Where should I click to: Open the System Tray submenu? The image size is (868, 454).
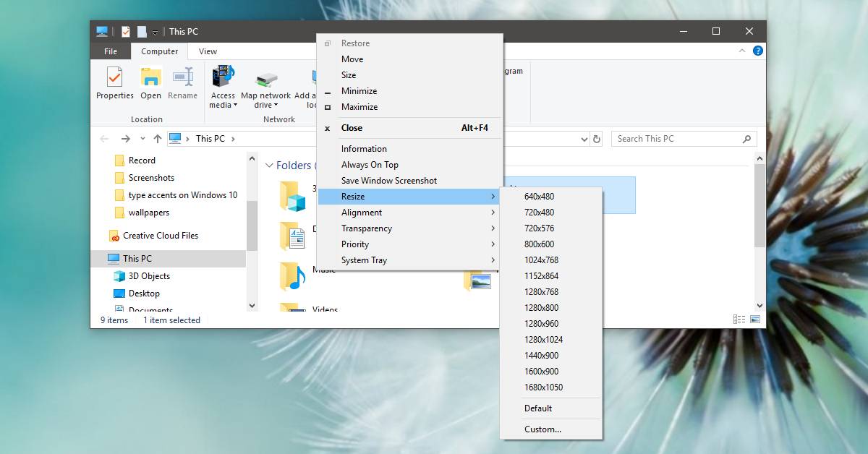[x=364, y=260]
